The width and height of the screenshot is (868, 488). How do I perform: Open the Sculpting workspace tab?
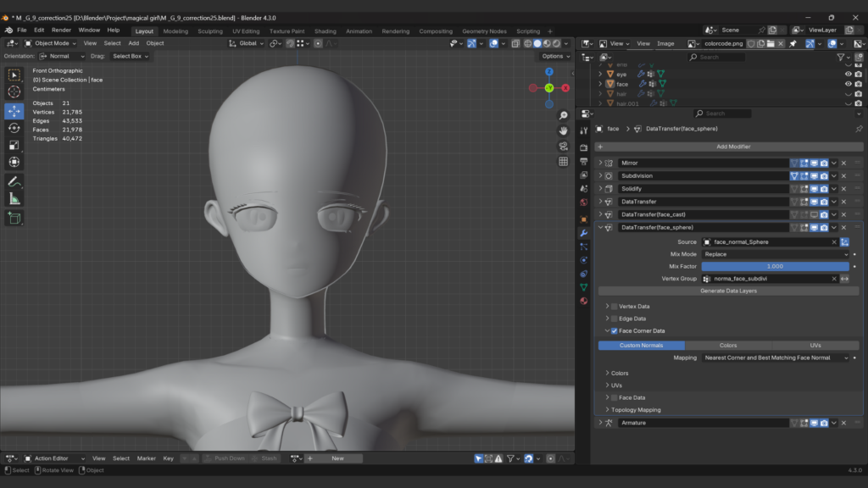(210, 31)
